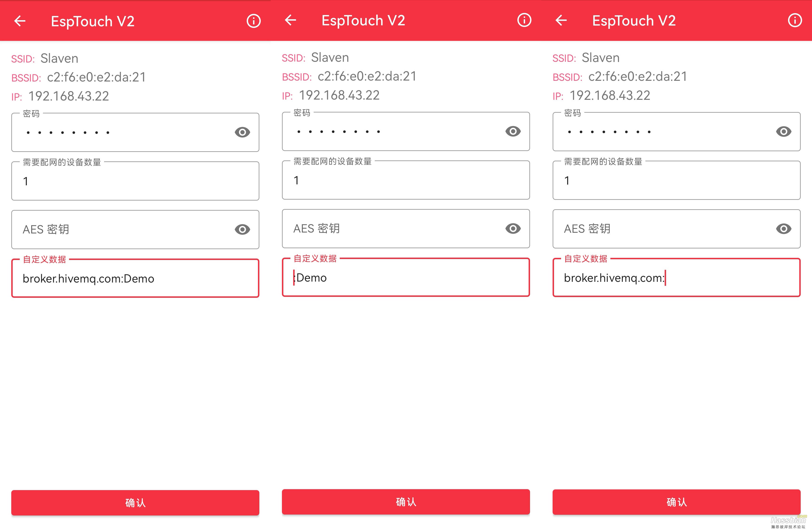The image size is (812, 531).
Task: Toggle AES key visibility in middle screen
Action: coord(513,229)
